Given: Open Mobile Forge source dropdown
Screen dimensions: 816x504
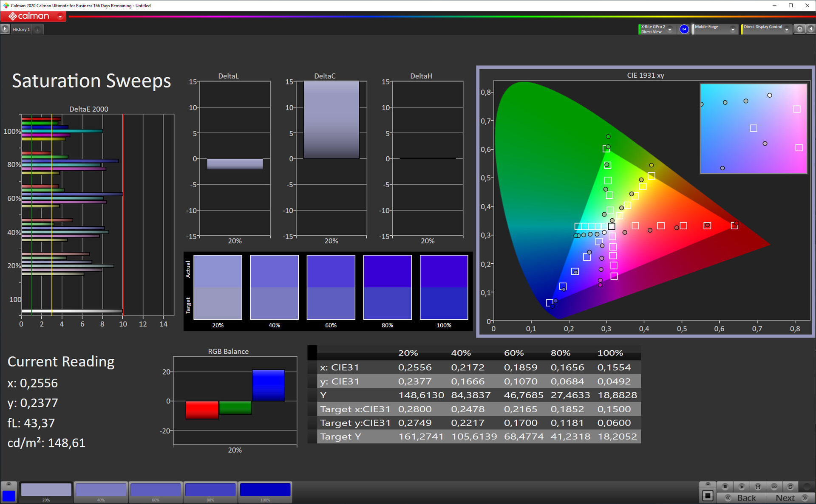Looking at the screenshot, I should (x=732, y=29).
